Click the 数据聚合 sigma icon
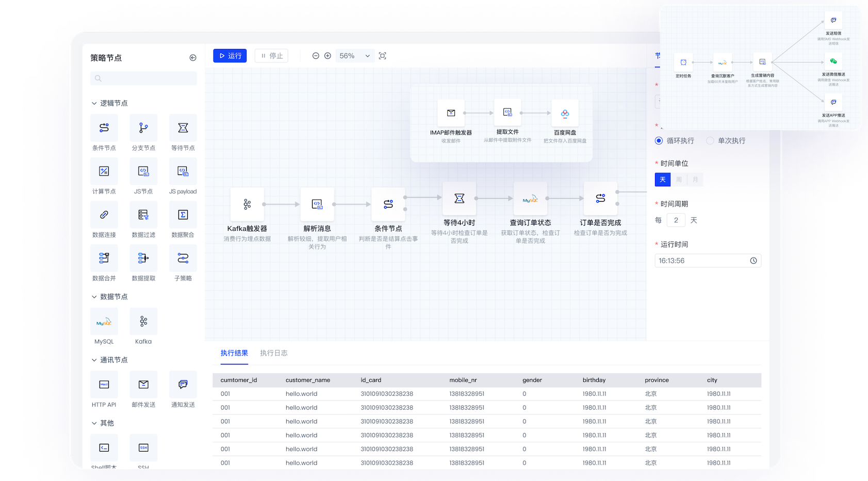The image size is (868, 481). coord(183,215)
